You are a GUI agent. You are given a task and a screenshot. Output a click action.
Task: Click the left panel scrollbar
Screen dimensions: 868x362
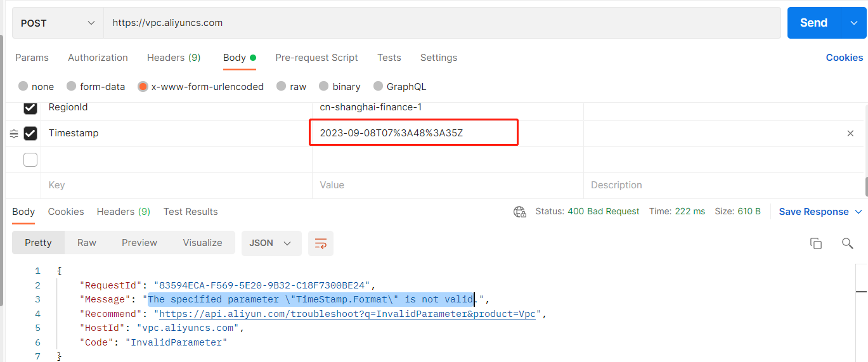pos(1,170)
